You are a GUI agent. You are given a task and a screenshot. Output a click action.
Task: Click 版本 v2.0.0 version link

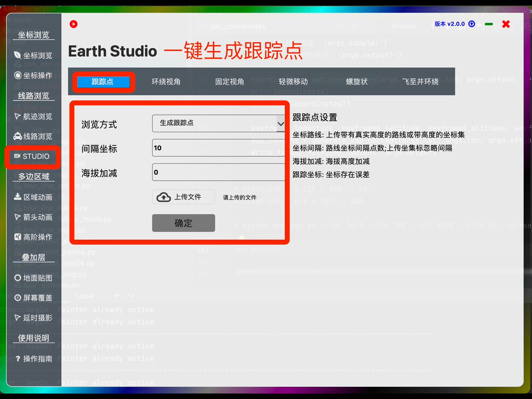pos(450,24)
